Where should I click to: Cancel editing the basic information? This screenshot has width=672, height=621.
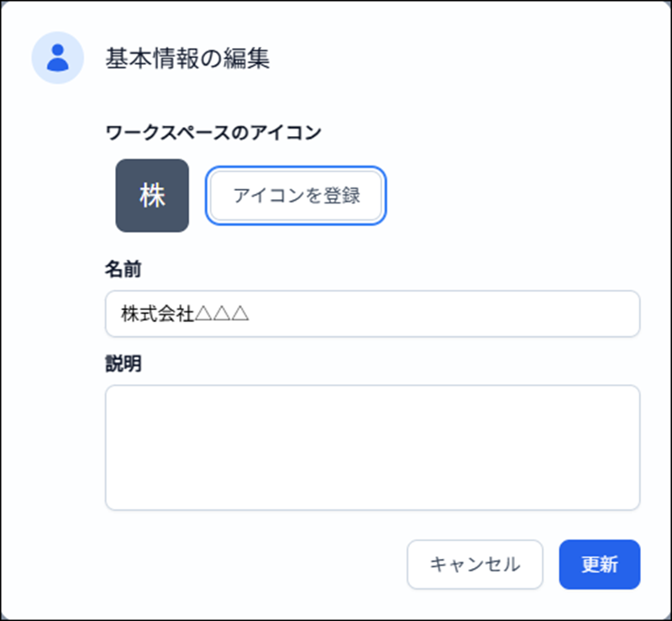tap(475, 564)
